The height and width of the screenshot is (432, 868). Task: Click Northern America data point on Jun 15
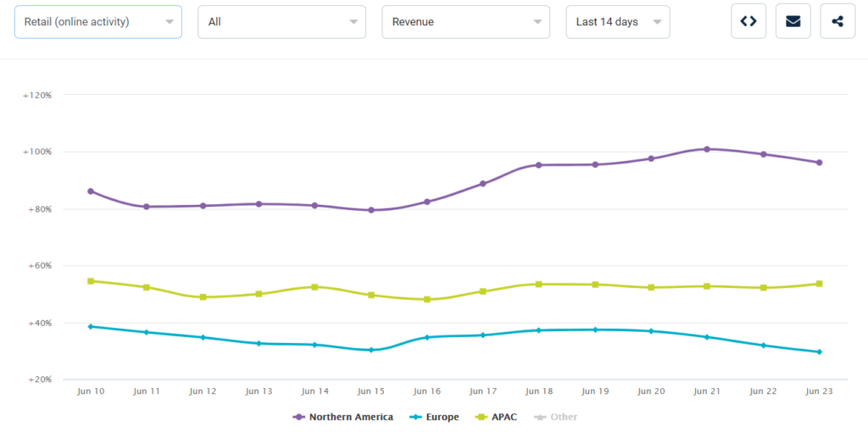[x=371, y=210]
